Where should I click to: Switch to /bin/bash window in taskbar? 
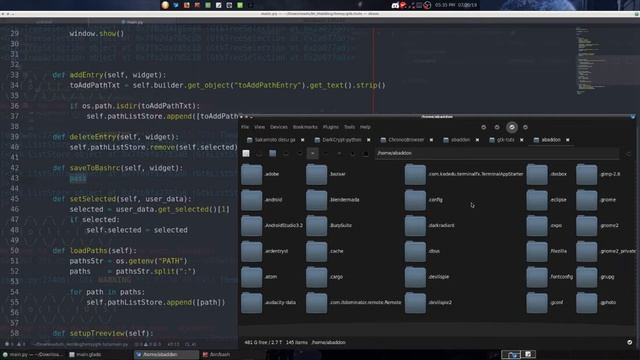pos(216,355)
